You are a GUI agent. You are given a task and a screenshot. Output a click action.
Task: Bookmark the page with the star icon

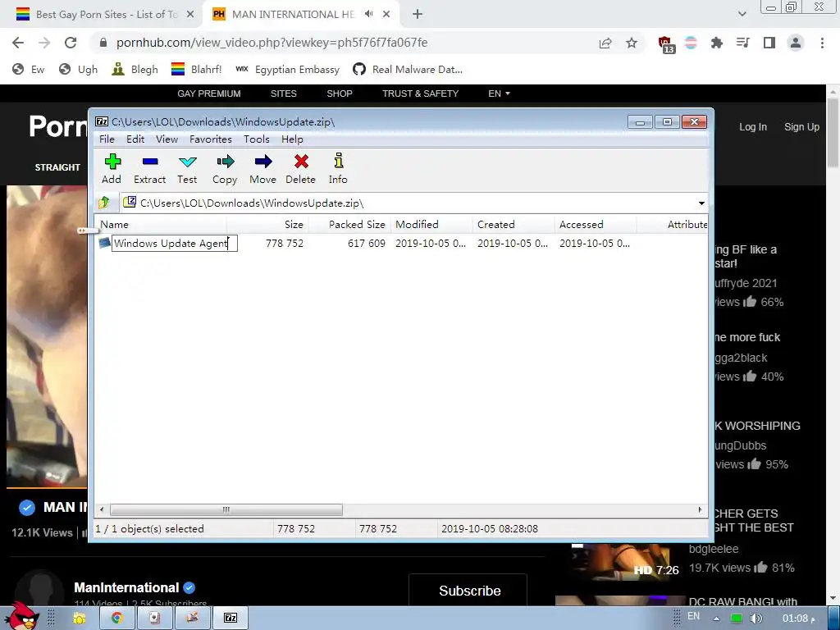tap(632, 43)
